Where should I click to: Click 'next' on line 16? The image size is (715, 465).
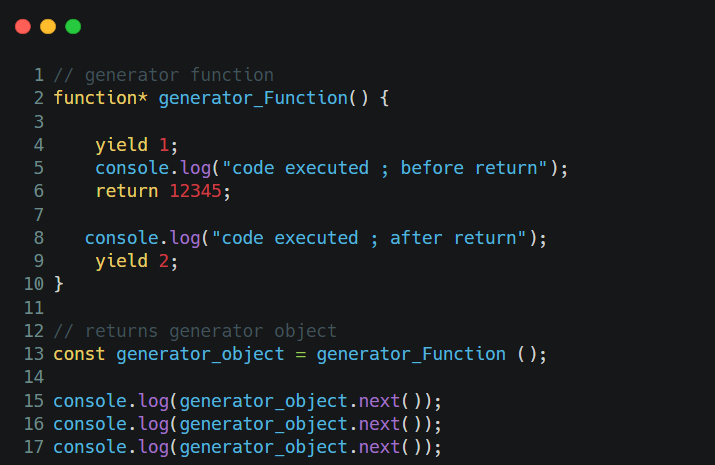(x=379, y=424)
